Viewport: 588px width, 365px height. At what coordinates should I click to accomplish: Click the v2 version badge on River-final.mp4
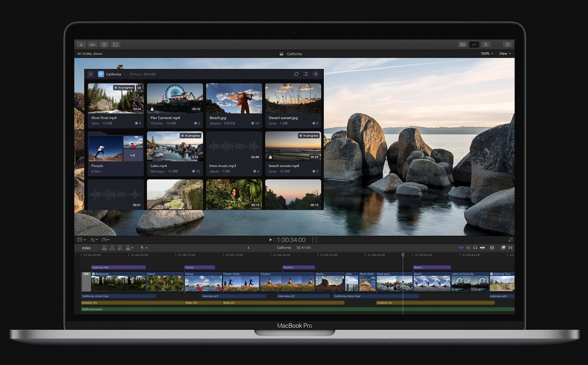[x=139, y=88]
